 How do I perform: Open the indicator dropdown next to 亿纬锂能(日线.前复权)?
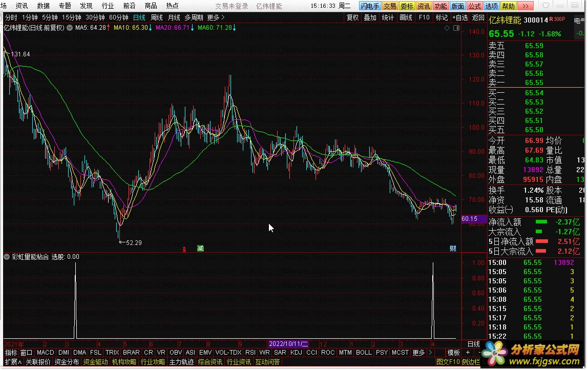70,28
